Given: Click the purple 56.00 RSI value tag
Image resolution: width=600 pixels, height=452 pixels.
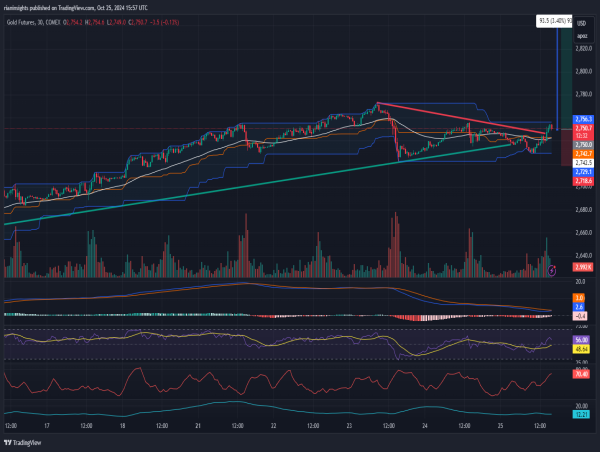Looking at the screenshot, I should click(581, 340).
